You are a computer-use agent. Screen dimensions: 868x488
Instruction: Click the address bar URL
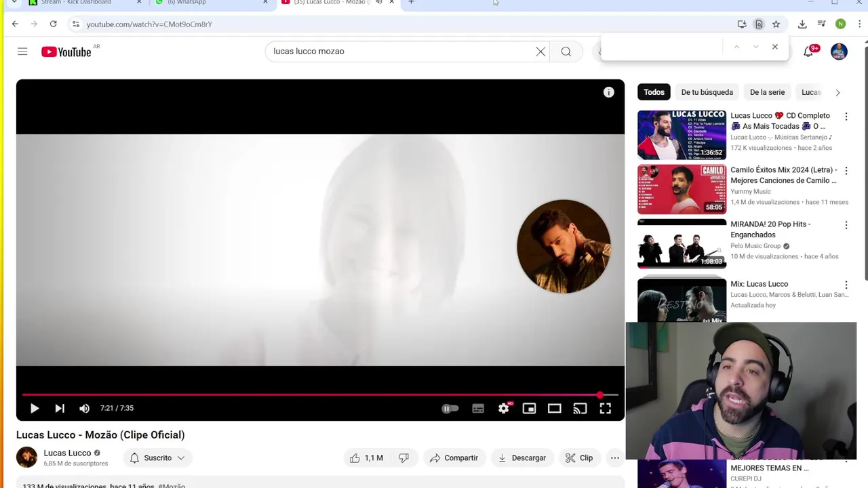click(149, 24)
